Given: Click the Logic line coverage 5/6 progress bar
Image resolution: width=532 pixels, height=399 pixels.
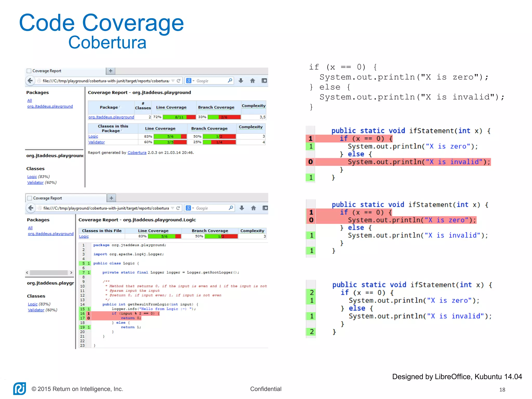Looking at the screenshot, I should pos(170,136).
